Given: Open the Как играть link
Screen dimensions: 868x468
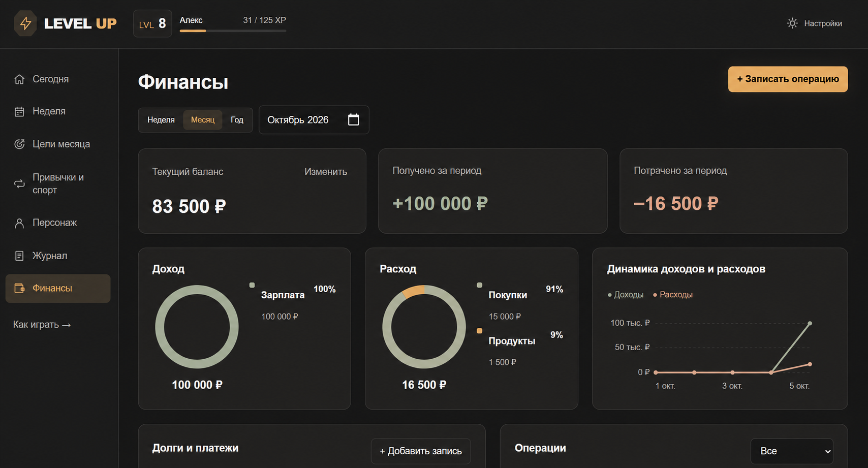Looking at the screenshot, I should [42, 325].
